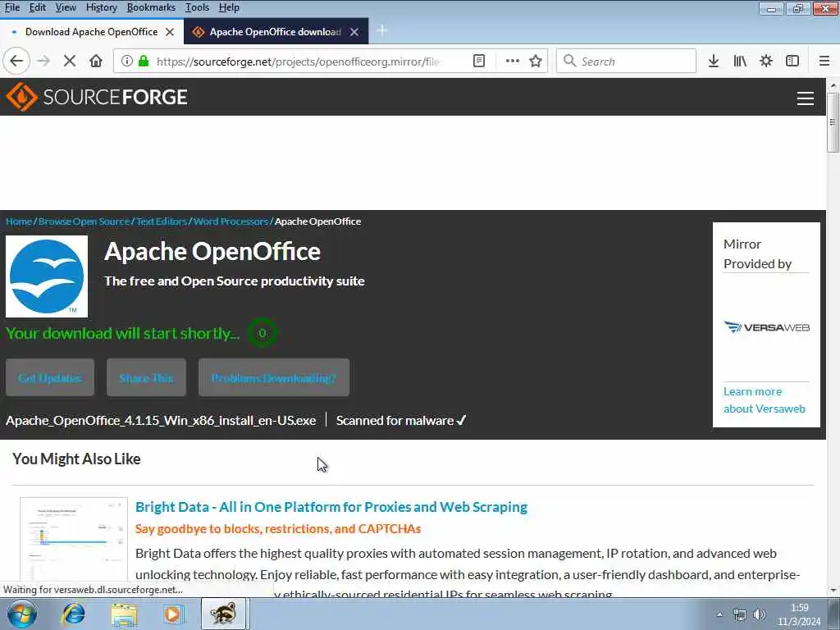Click the network tray icon

coord(740,614)
